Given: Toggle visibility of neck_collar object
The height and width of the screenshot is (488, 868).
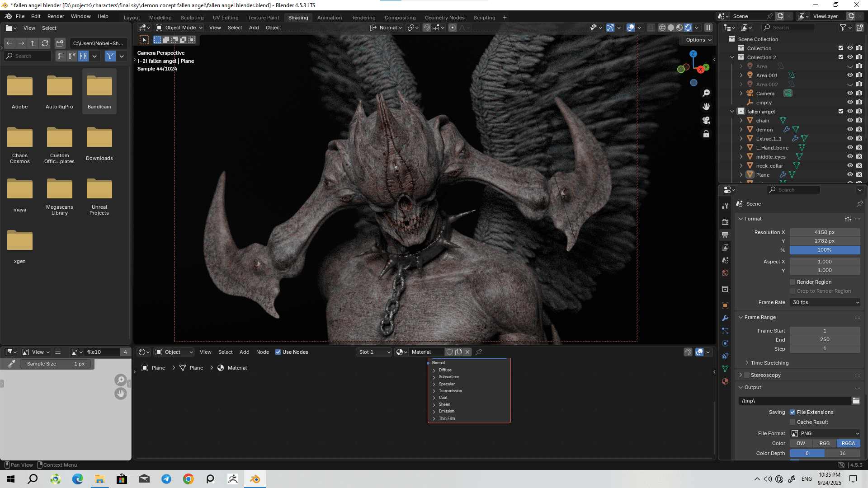Looking at the screenshot, I should click(850, 166).
